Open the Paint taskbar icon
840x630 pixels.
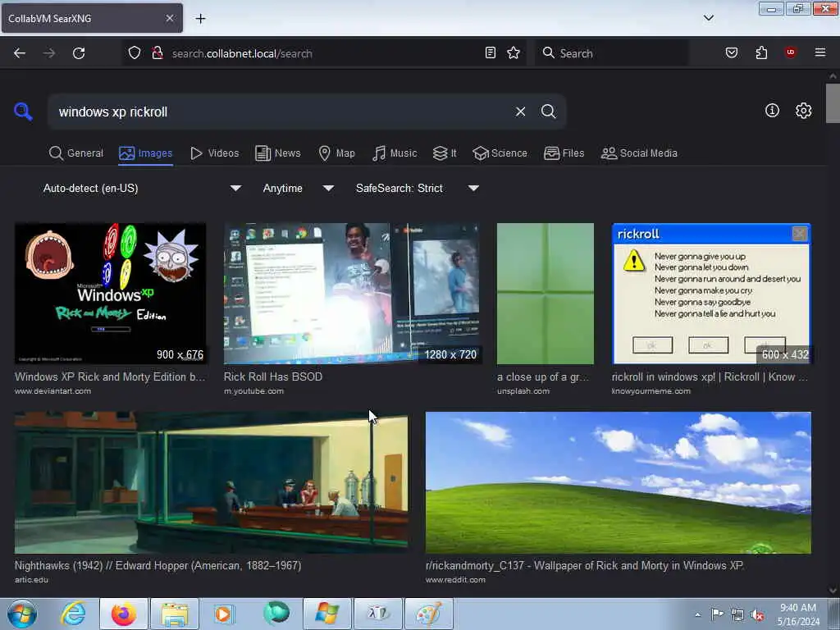click(429, 614)
